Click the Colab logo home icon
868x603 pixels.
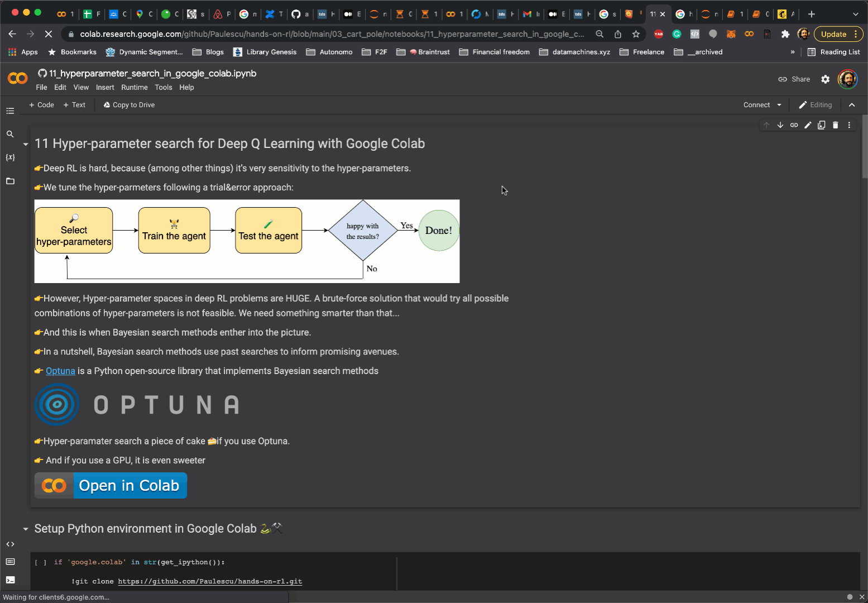18,78
